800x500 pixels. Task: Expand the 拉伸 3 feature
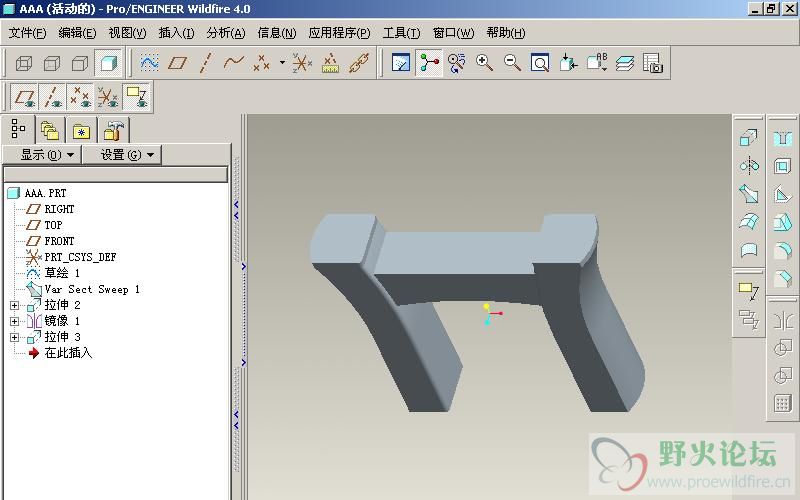14,337
